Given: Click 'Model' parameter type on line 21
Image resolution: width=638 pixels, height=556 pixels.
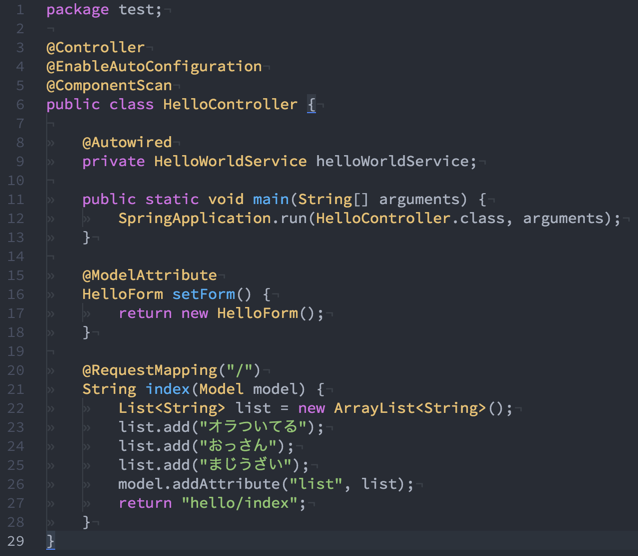Looking at the screenshot, I should tap(221, 390).
